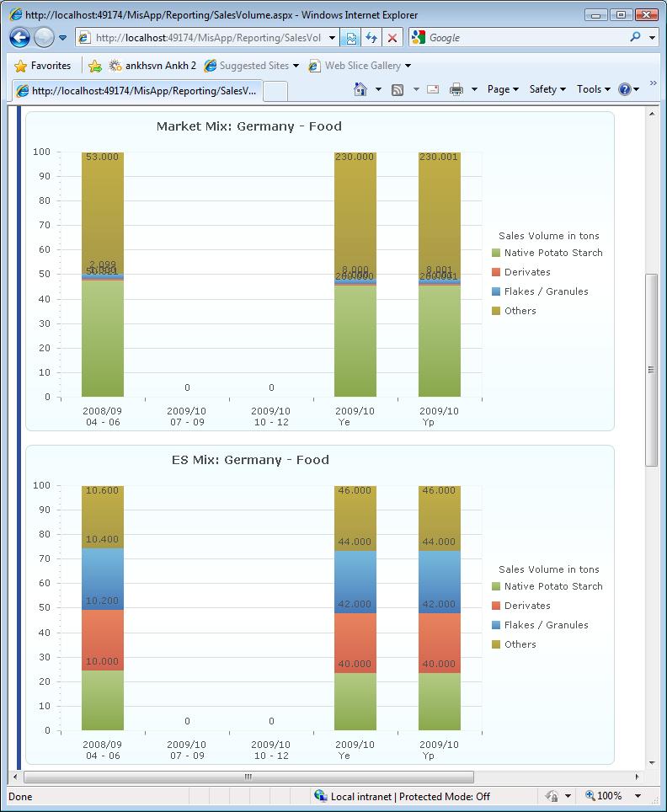
Task: Click the Google search magnifier icon
Action: (635, 37)
